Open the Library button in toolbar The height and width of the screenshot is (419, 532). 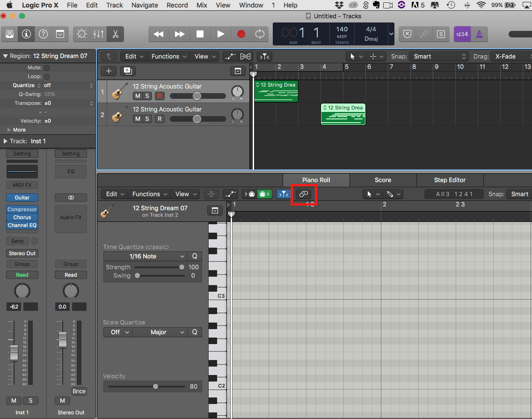[x=10, y=34]
